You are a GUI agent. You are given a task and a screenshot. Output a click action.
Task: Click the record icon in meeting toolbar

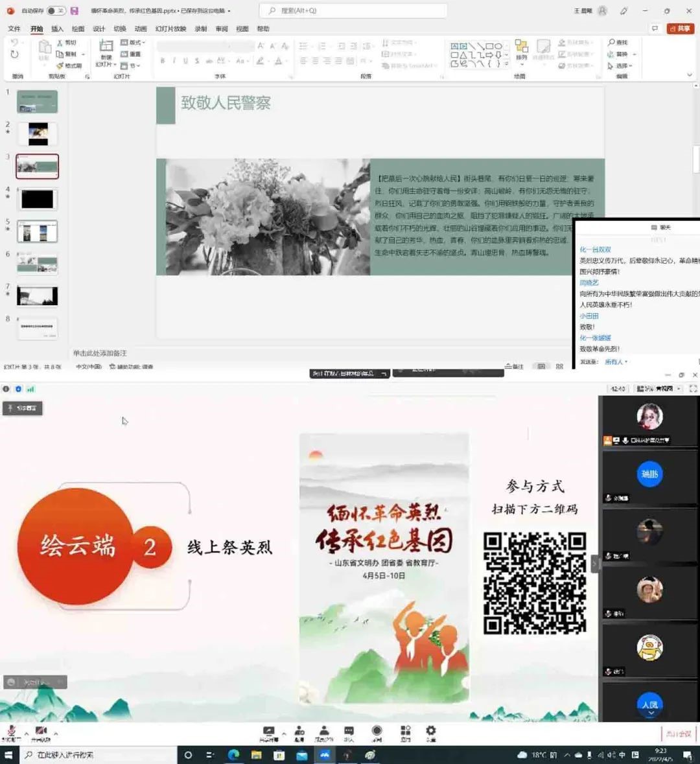(377, 733)
